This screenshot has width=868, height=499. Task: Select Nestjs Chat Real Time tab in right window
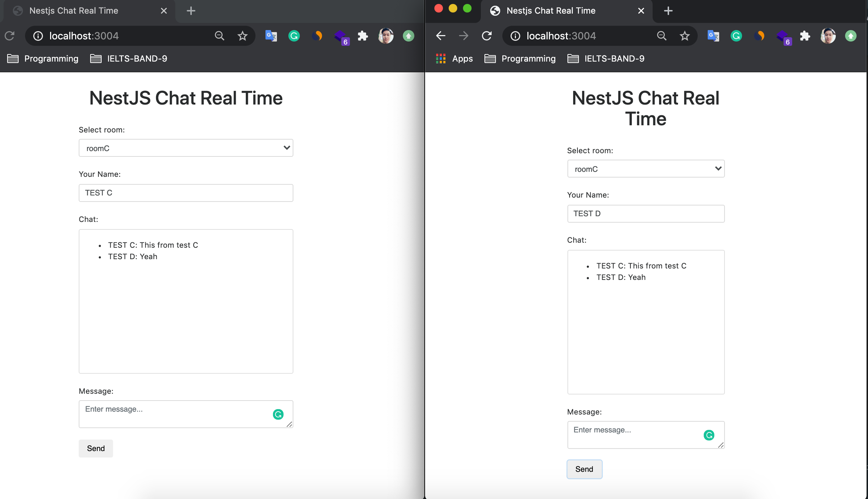tap(551, 11)
